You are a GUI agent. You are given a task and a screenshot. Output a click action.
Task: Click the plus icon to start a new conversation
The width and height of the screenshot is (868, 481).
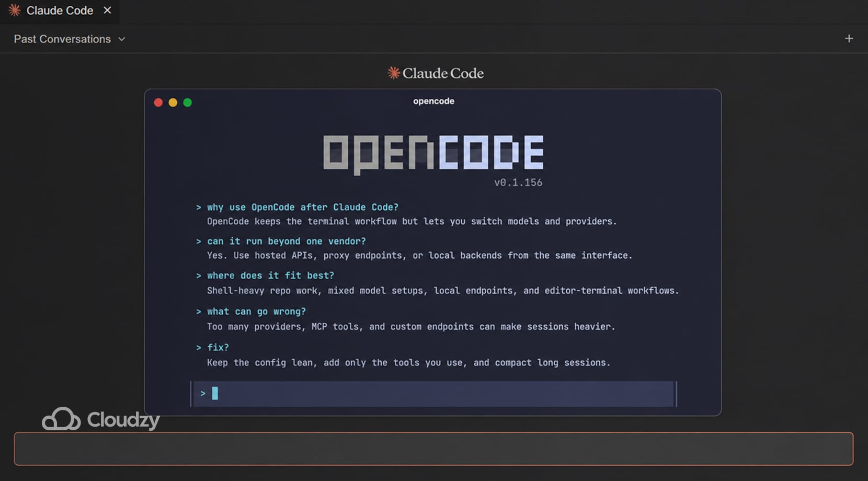pos(849,38)
